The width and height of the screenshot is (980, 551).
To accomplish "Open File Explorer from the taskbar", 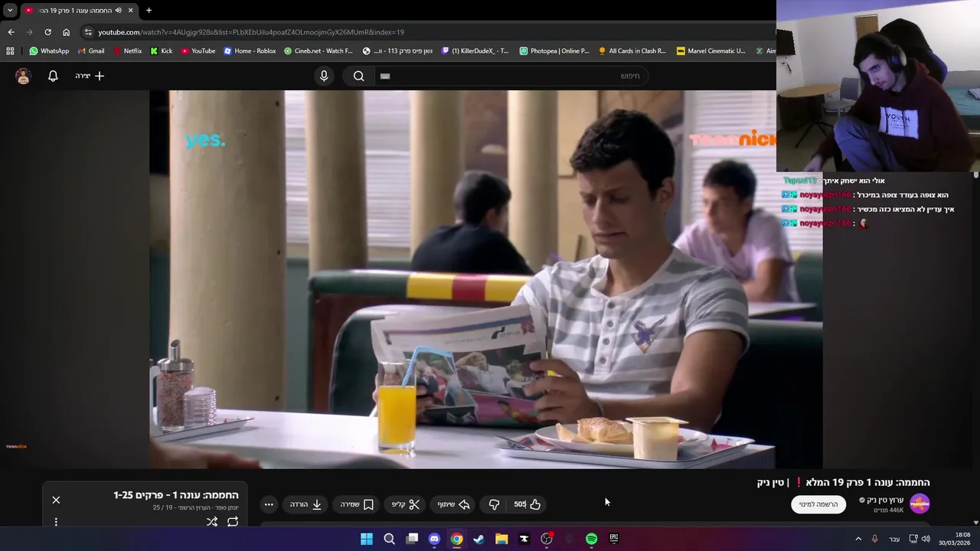I will (501, 539).
